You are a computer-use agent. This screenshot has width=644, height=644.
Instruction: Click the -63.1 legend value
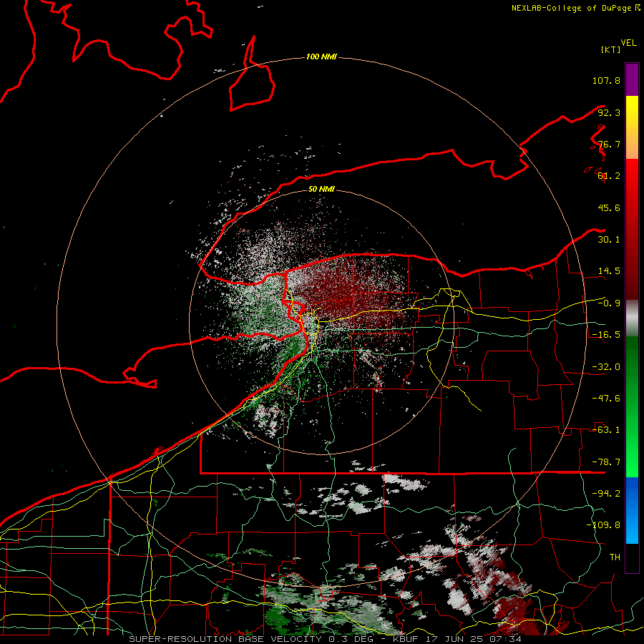point(606,430)
